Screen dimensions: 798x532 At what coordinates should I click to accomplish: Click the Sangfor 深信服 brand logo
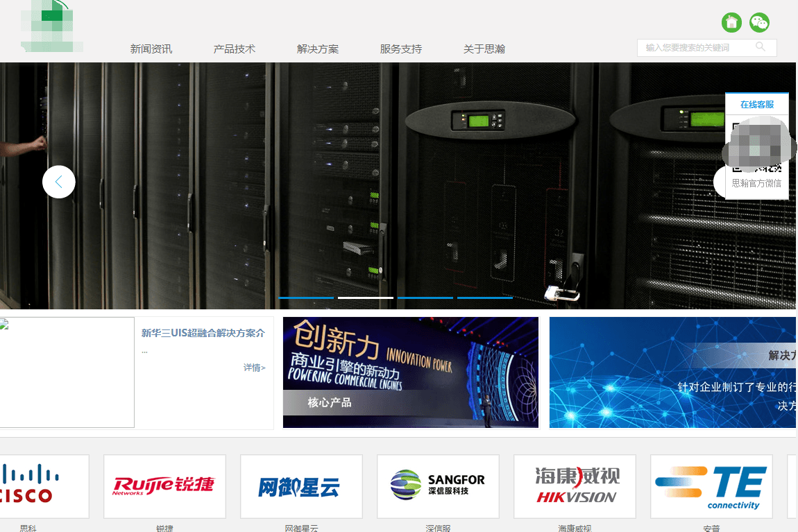tap(438, 486)
